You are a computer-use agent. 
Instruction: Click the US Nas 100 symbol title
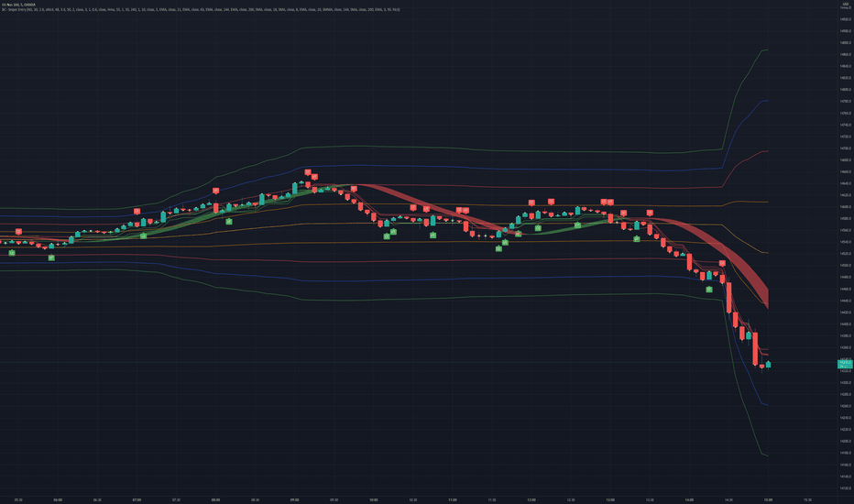[18, 5]
